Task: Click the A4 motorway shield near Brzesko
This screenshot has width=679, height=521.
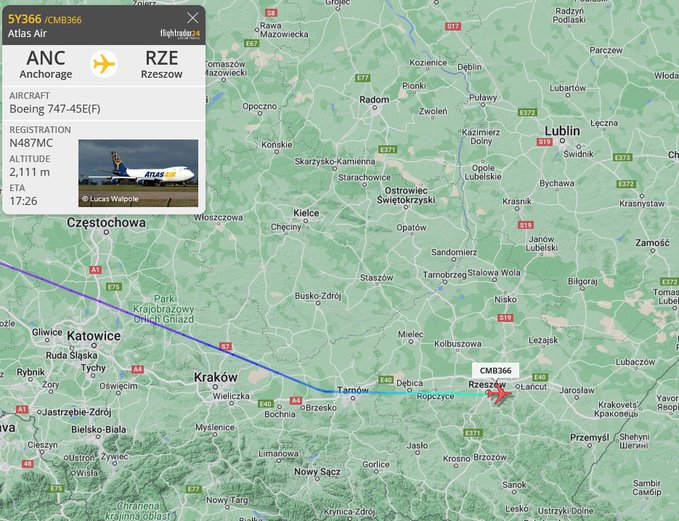Action: click(x=296, y=401)
